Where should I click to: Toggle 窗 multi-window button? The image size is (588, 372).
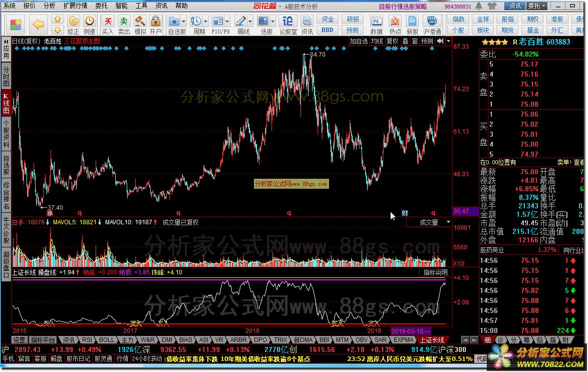(415, 41)
